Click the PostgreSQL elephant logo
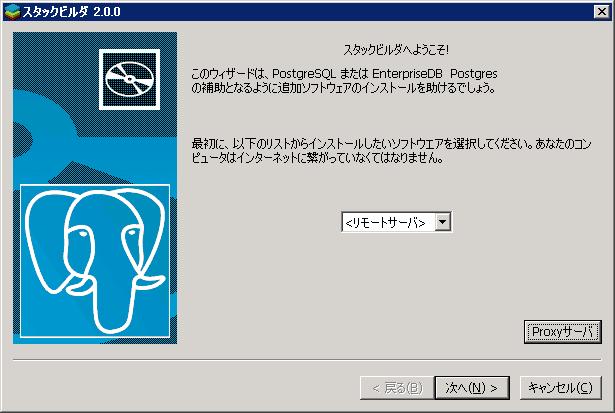This screenshot has height=413, width=615. click(95, 261)
